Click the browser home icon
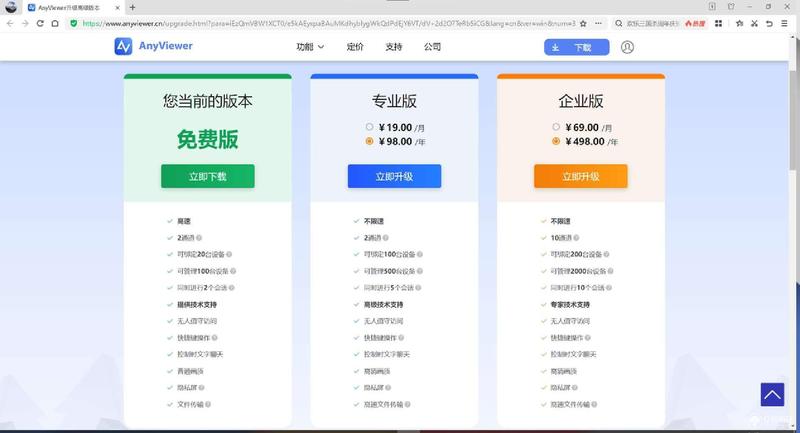The width and height of the screenshot is (800, 433). pos(55,23)
